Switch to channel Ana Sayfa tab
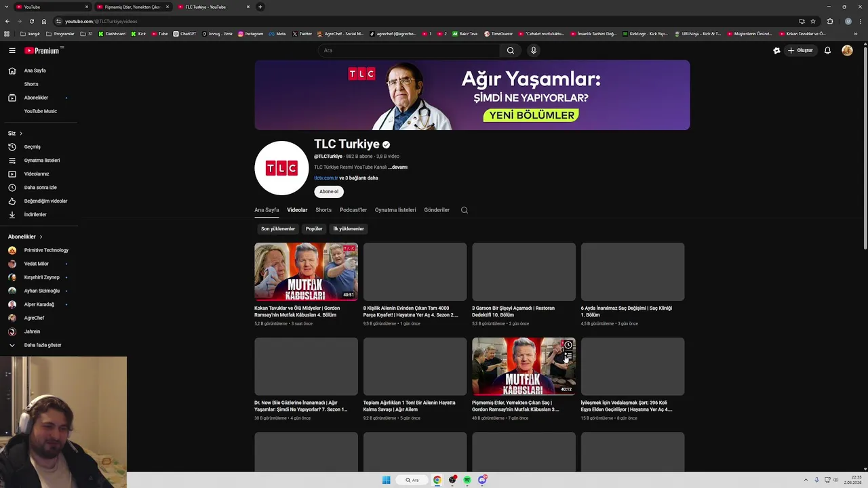The height and width of the screenshot is (488, 868). 267,210
